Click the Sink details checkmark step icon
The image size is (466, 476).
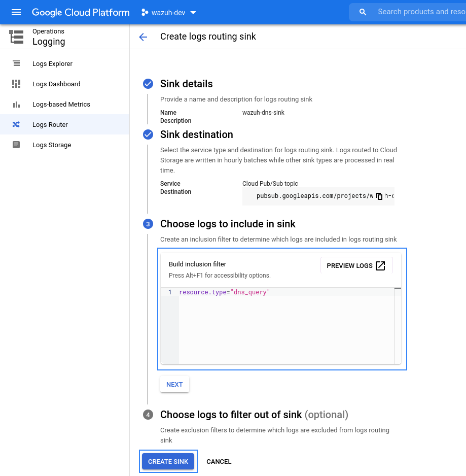tap(148, 84)
